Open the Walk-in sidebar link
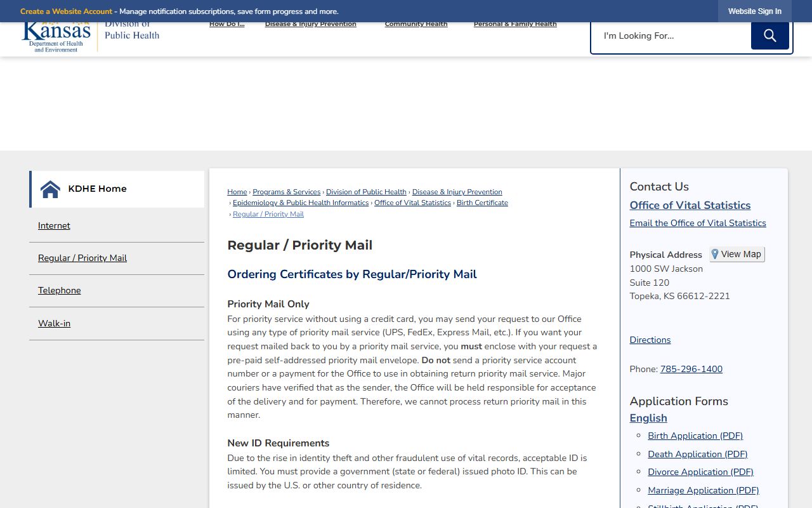Screen dimensions: 812x508 54,323
